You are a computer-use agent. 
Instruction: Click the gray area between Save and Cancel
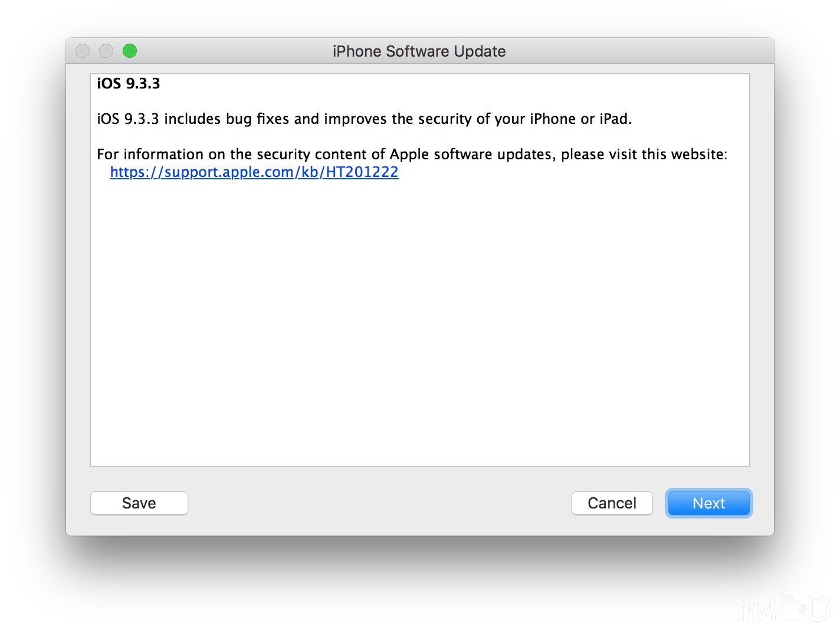(379, 503)
